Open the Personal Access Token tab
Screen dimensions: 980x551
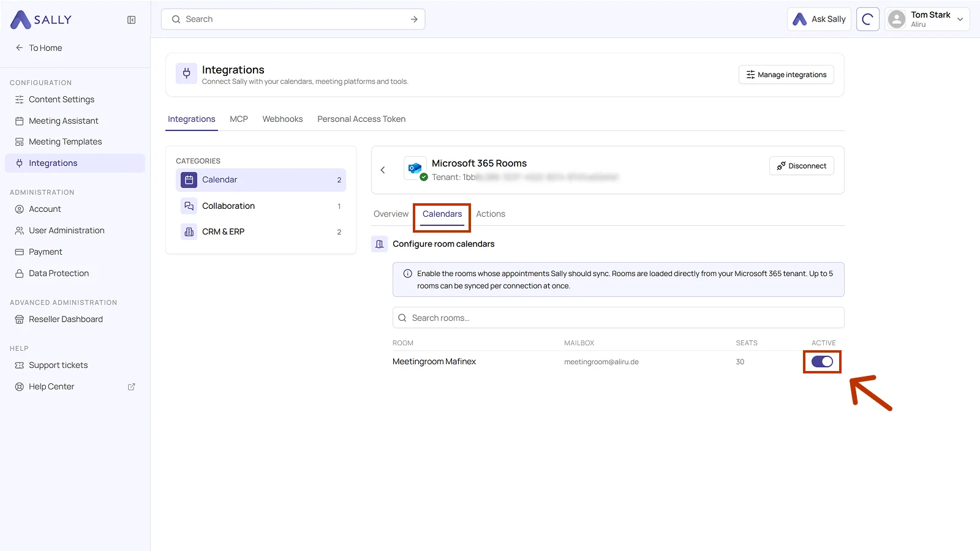[361, 119]
